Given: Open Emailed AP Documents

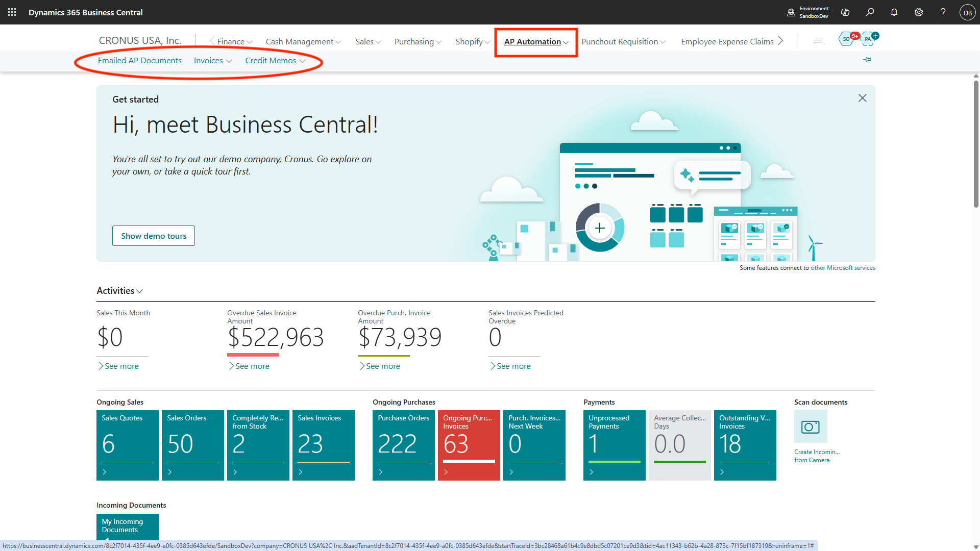Looking at the screenshot, I should [139, 61].
